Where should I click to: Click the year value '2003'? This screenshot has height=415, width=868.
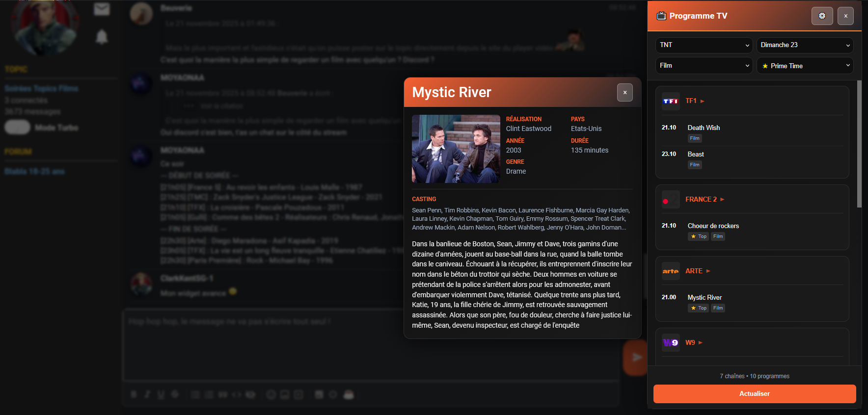pyautogui.click(x=514, y=151)
